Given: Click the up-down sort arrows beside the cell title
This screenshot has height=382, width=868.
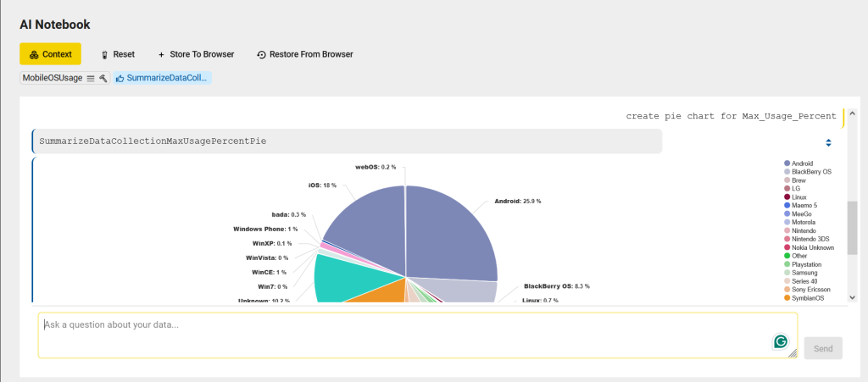Looking at the screenshot, I should [828, 142].
